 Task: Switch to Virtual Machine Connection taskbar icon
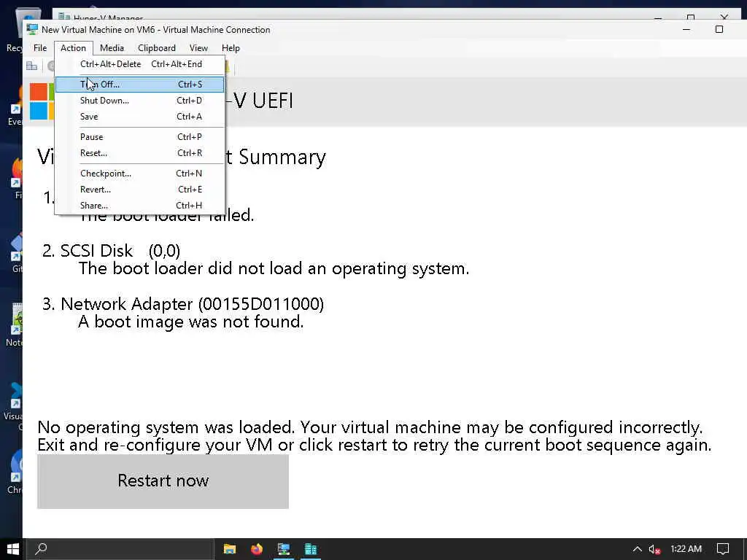[x=284, y=549]
